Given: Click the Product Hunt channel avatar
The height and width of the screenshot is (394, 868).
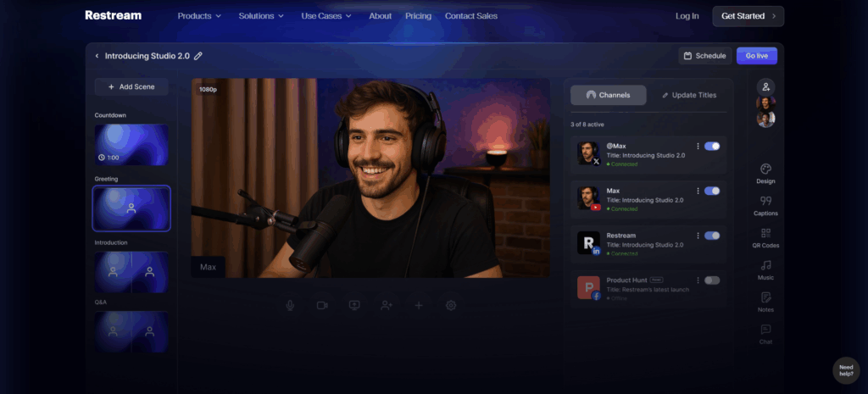Looking at the screenshot, I should (x=588, y=288).
